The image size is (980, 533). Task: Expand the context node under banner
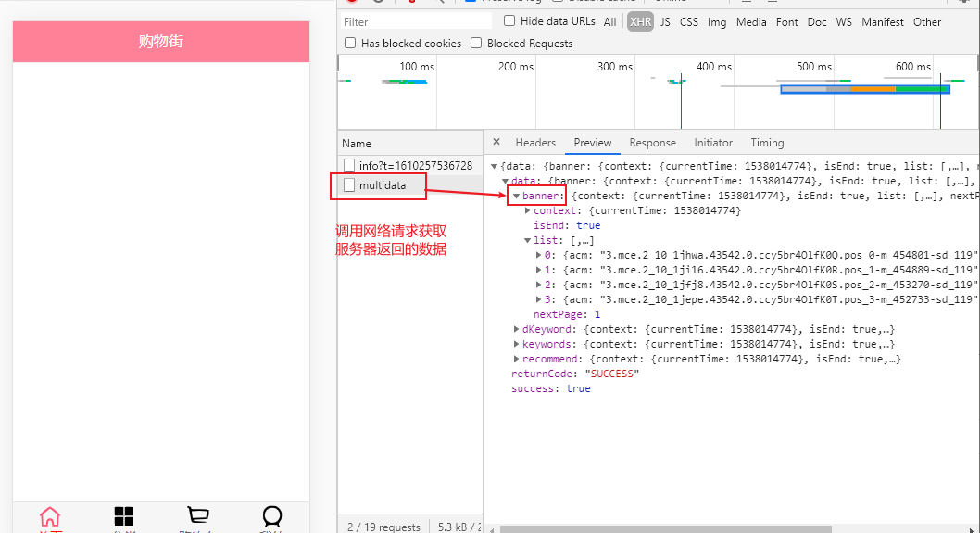[x=527, y=210]
